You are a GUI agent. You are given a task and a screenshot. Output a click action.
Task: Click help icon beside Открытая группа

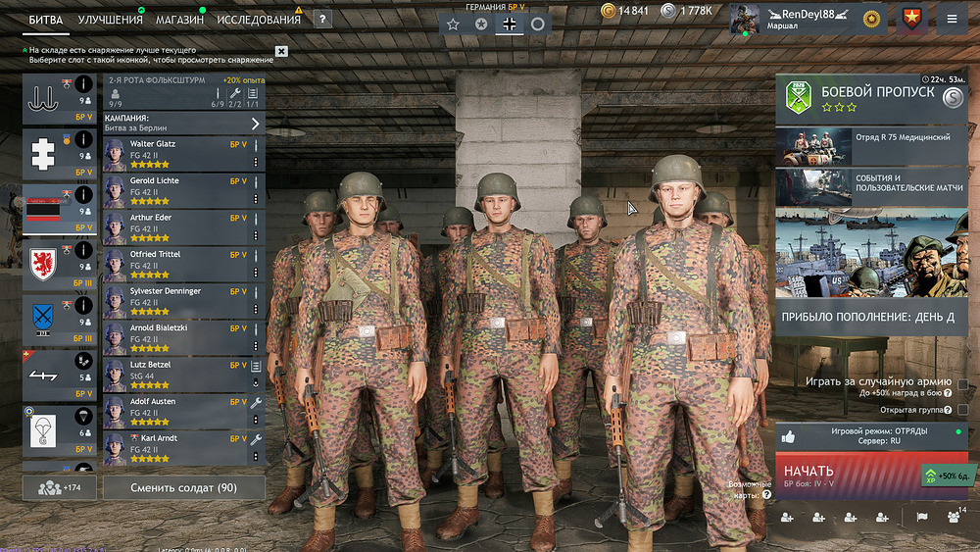[948, 410]
